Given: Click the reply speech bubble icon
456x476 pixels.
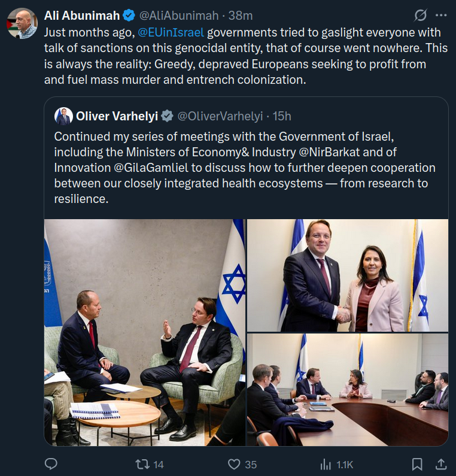Looking at the screenshot, I should point(51,464).
